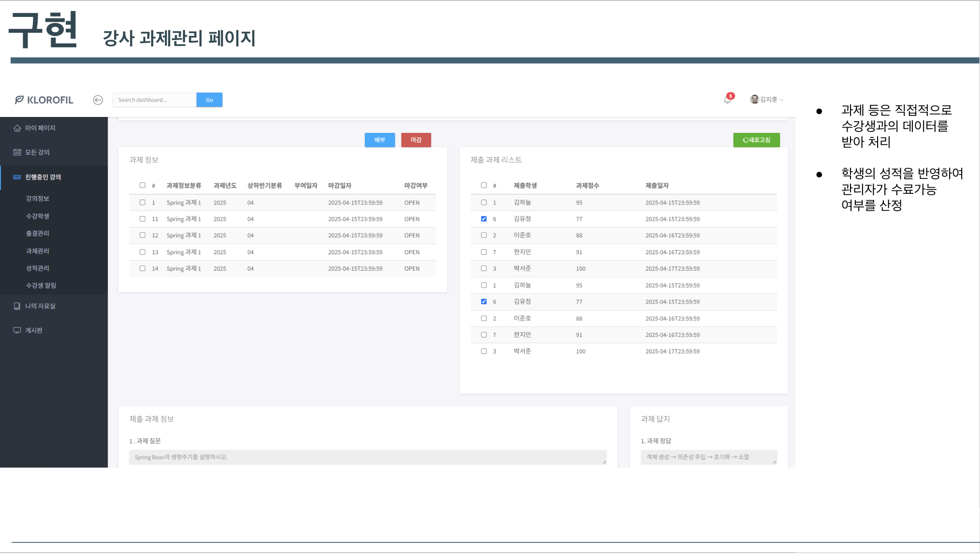Image resolution: width=980 pixels, height=554 pixels.
Task: Check the checkbox for assignment row 1
Action: pyautogui.click(x=143, y=203)
